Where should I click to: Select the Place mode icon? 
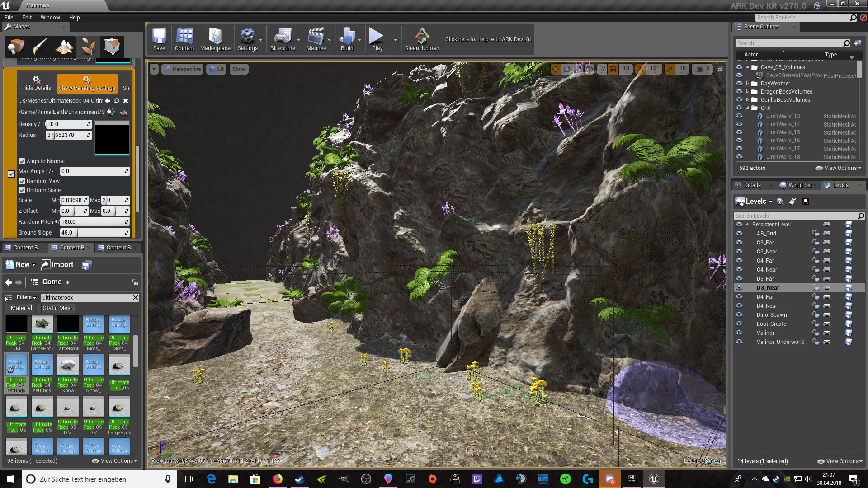[x=16, y=46]
